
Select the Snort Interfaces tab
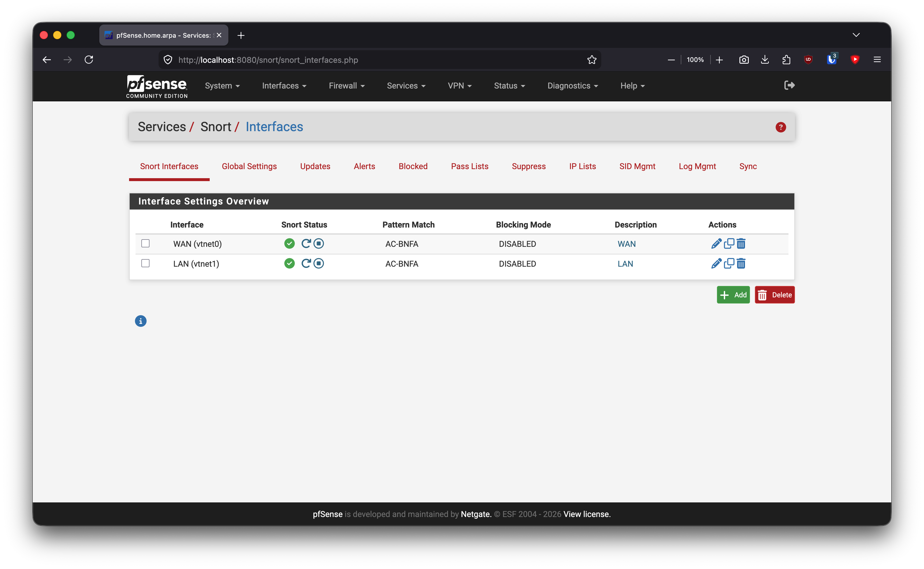(x=169, y=166)
